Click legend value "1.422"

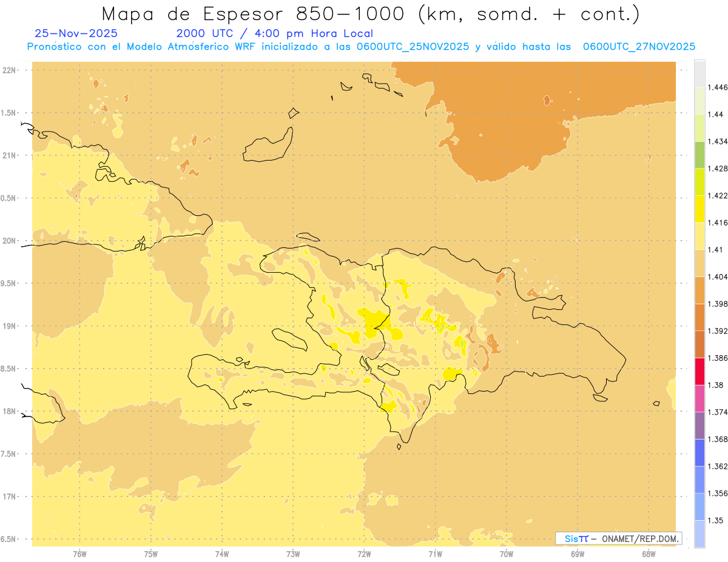click(718, 196)
